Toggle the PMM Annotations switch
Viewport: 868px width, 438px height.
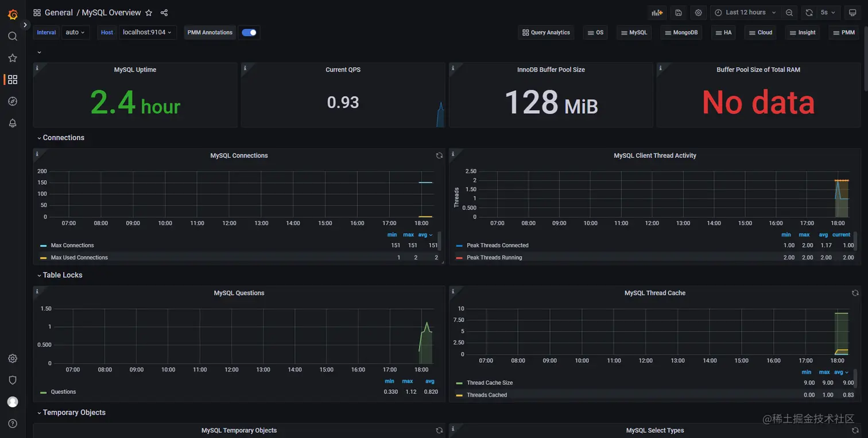point(249,32)
